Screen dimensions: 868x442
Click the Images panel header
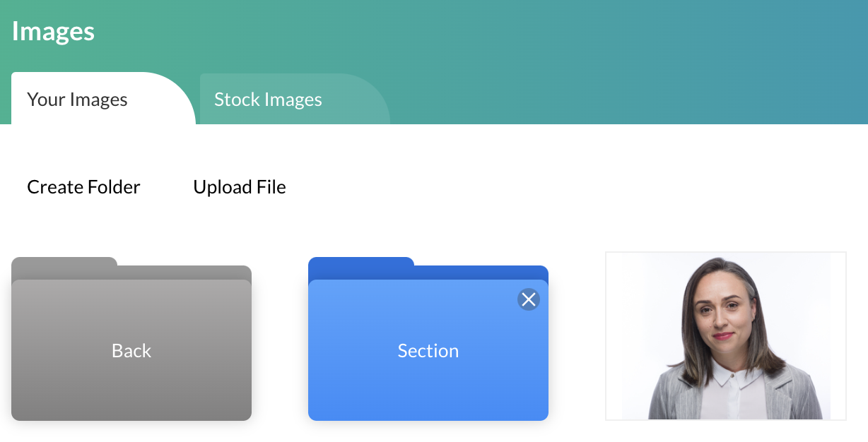[53, 31]
